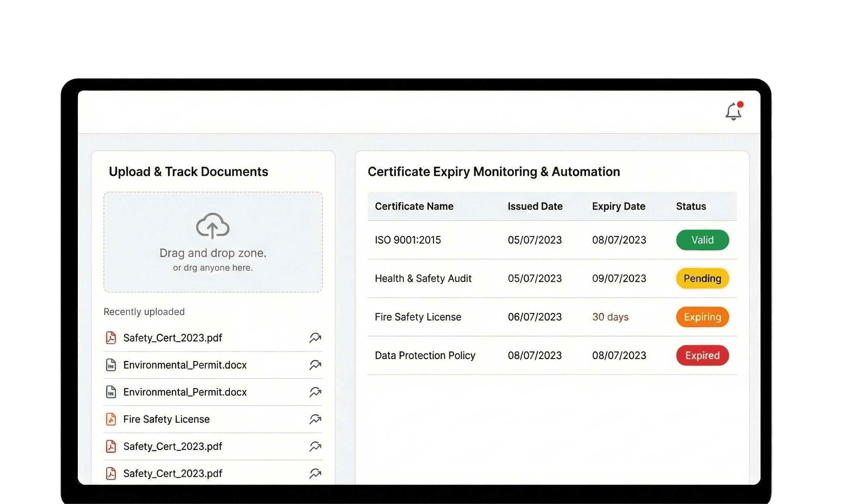Click the yellow Pending status badge
The width and height of the screenshot is (844, 504).
pyautogui.click(x=702, y=278)
